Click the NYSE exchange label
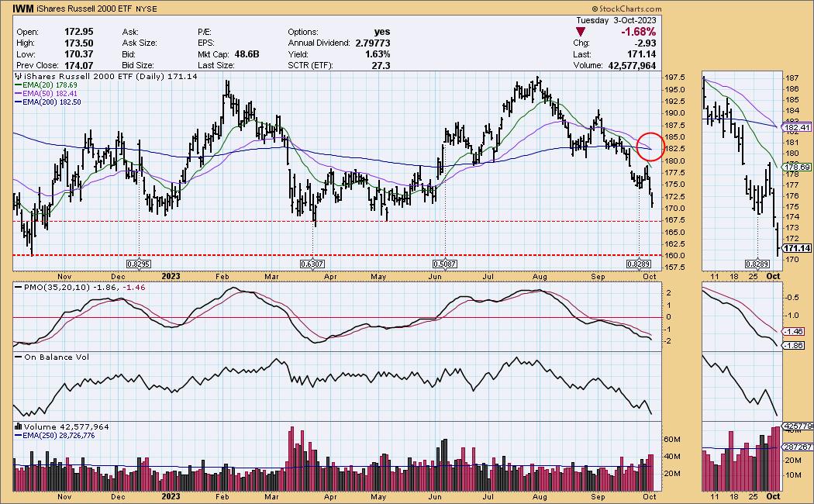The image size is (814, 504). (x=147, y=9)
